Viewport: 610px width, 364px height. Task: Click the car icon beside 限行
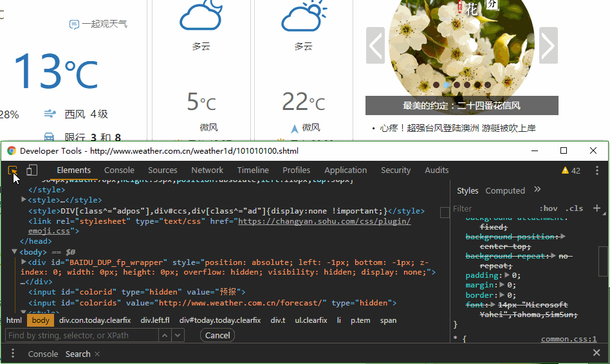click(x=49, y=137)
